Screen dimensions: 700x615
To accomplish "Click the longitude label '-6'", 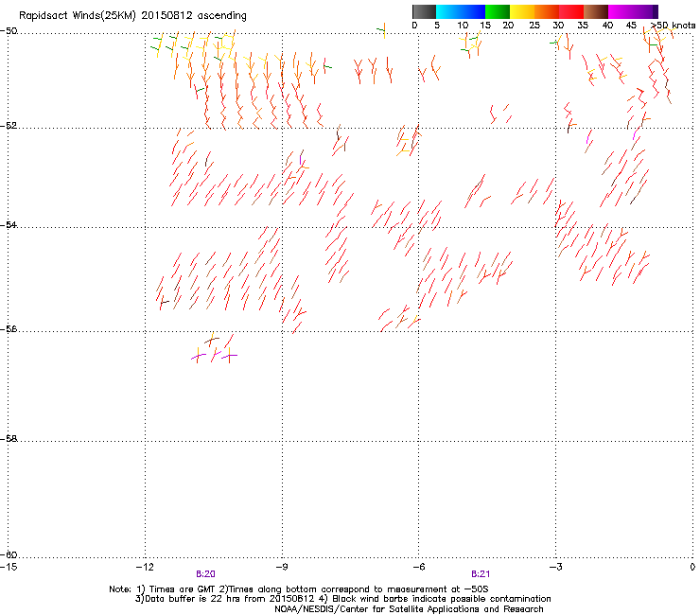I will point(418,567).
